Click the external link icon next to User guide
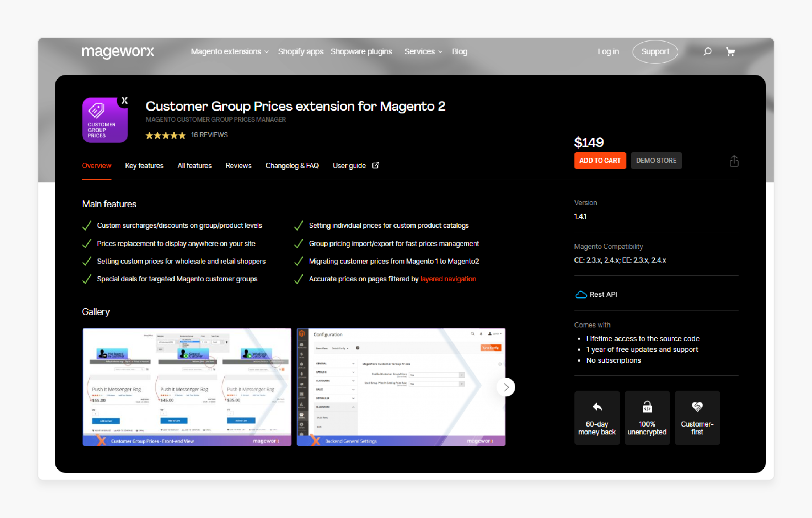The height and width of the screenshot is (518, 812). (376, 165)
